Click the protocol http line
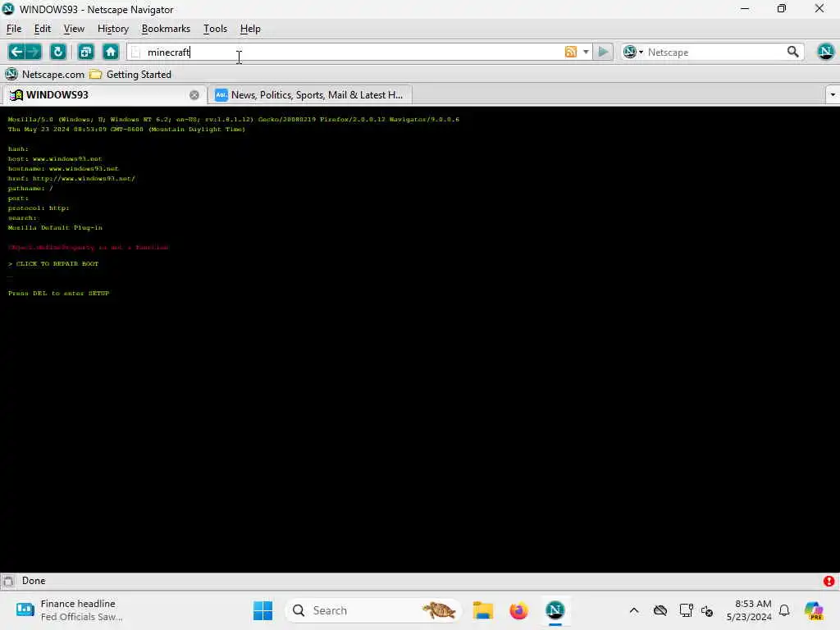Image resolution: width=840 pixels, height=630 pixels. [x=39, y=208]
